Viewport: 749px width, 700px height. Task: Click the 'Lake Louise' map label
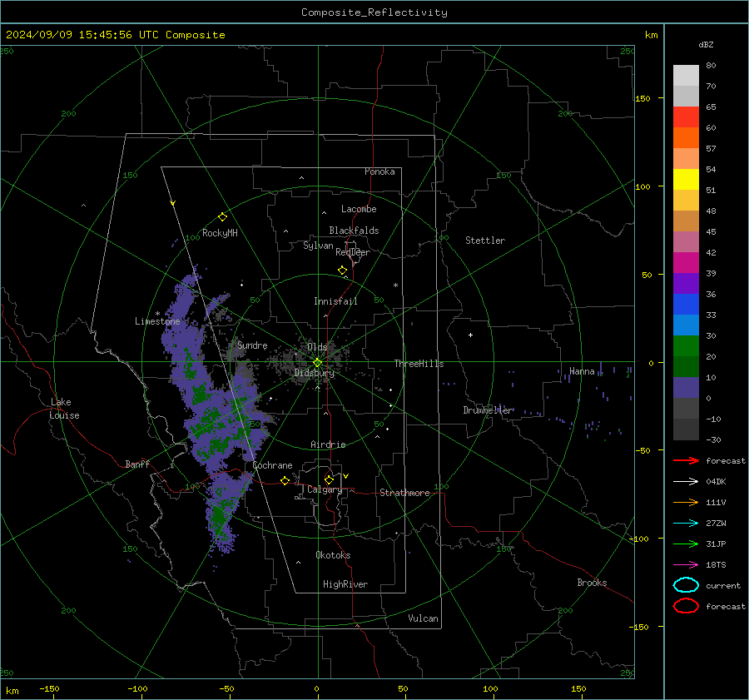coord(64,409)
